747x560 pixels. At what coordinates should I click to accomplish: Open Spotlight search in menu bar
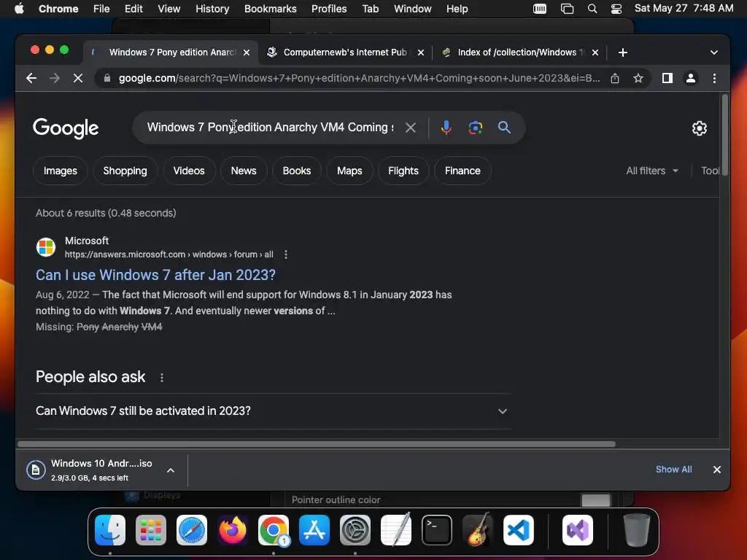(x=592, y=9)
